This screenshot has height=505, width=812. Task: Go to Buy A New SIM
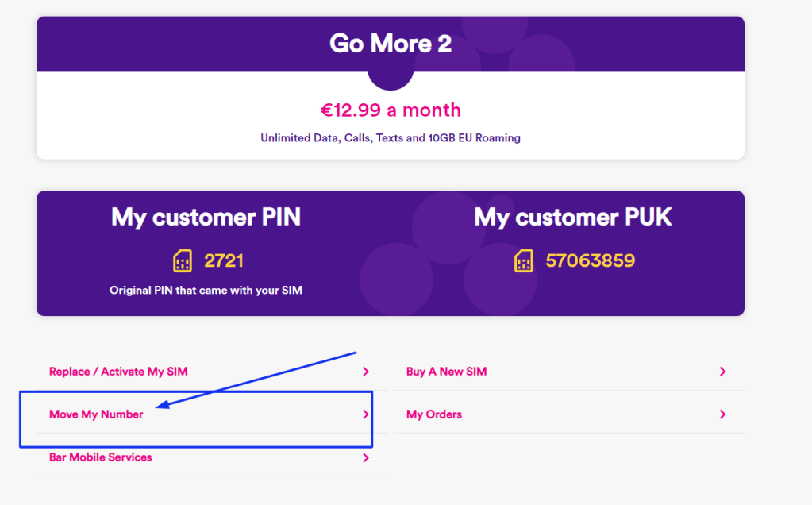446,372
